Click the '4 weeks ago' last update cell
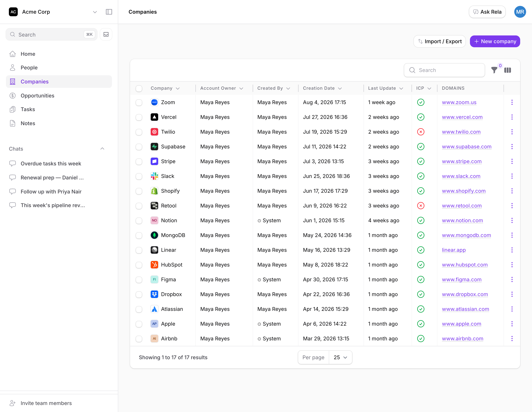The height and width of the screenshot is (412, 532). tap(384, 220)
